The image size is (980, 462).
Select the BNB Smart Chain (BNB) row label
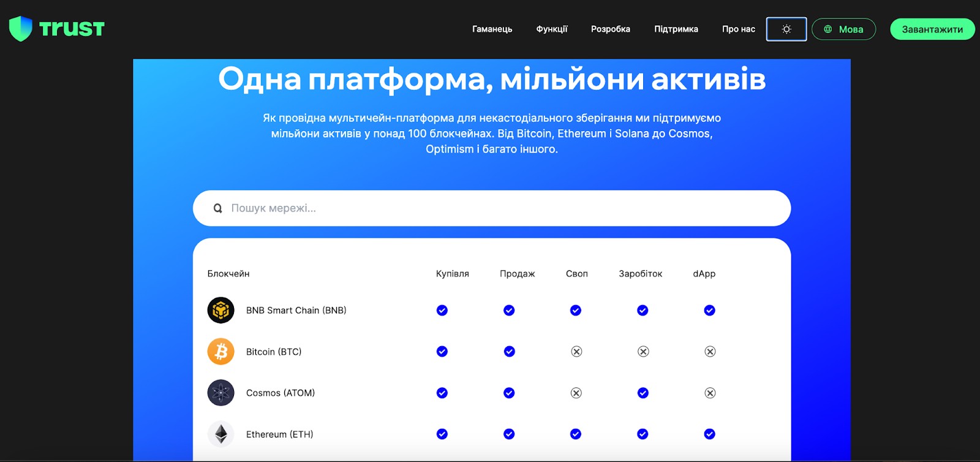coord(296,311)
